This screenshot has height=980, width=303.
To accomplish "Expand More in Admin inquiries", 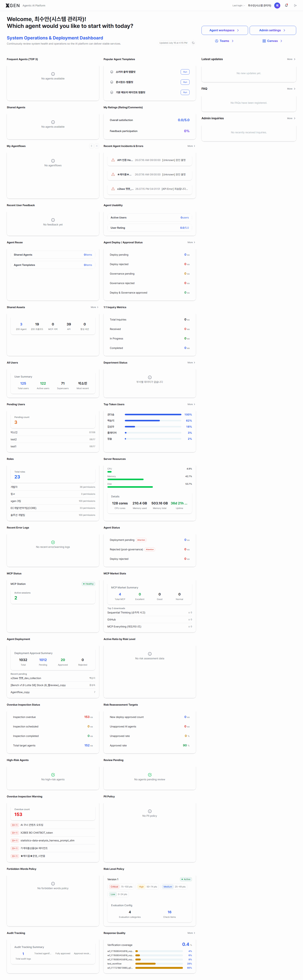I will [291, 118].
